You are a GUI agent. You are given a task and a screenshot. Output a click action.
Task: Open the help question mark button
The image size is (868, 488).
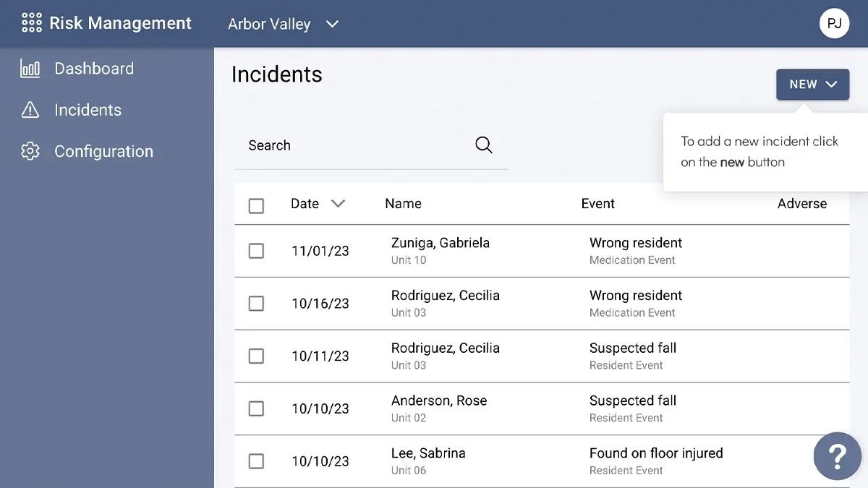tap(837, 455)
